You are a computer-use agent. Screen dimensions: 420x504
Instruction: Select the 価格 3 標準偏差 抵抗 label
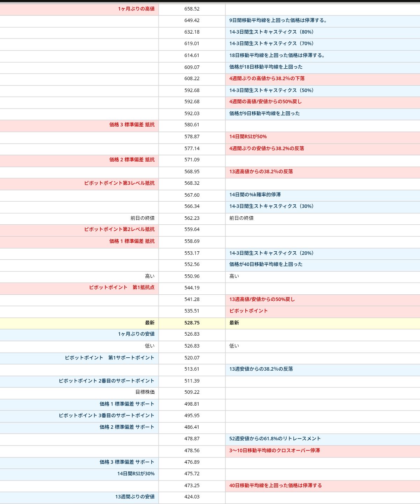point(132,125)
